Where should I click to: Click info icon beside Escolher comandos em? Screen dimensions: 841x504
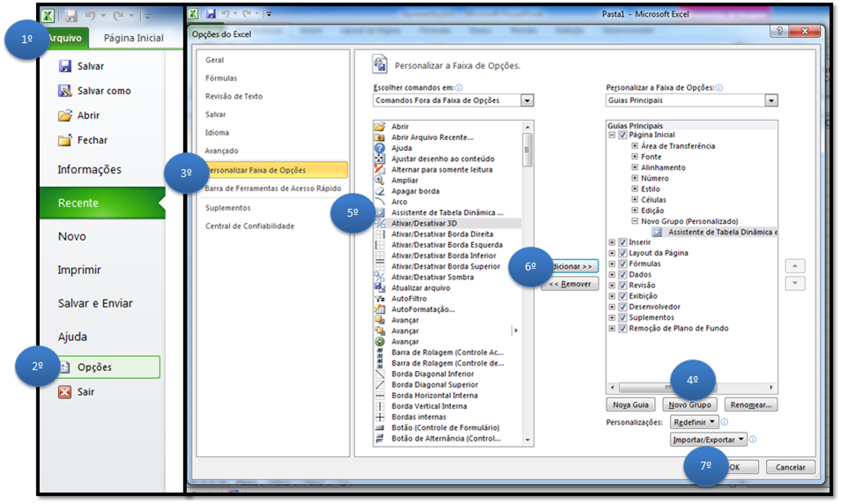tap(459, 87)
